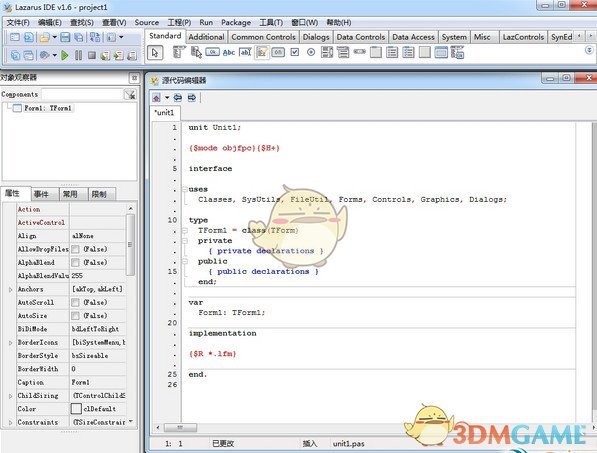
Task: Switch to the 事件 inspector tab
Action: [44, 194]
